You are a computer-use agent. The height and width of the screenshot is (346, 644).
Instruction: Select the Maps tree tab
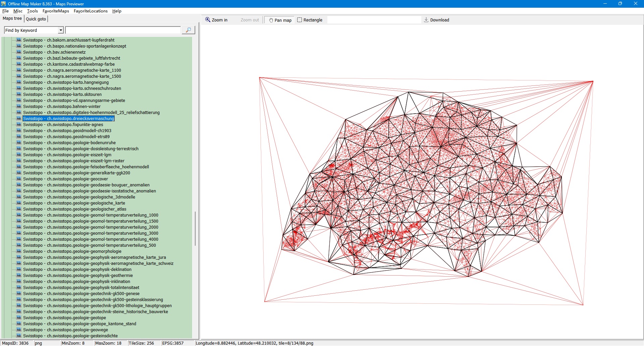click(x=12, y=19)
